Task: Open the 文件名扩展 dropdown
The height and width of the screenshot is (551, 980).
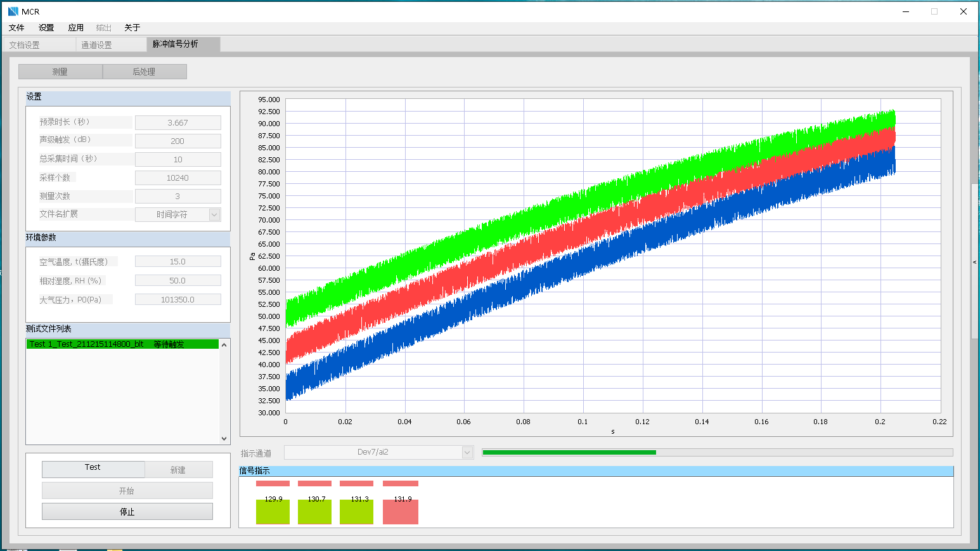Action: click(x=214, y=215)
